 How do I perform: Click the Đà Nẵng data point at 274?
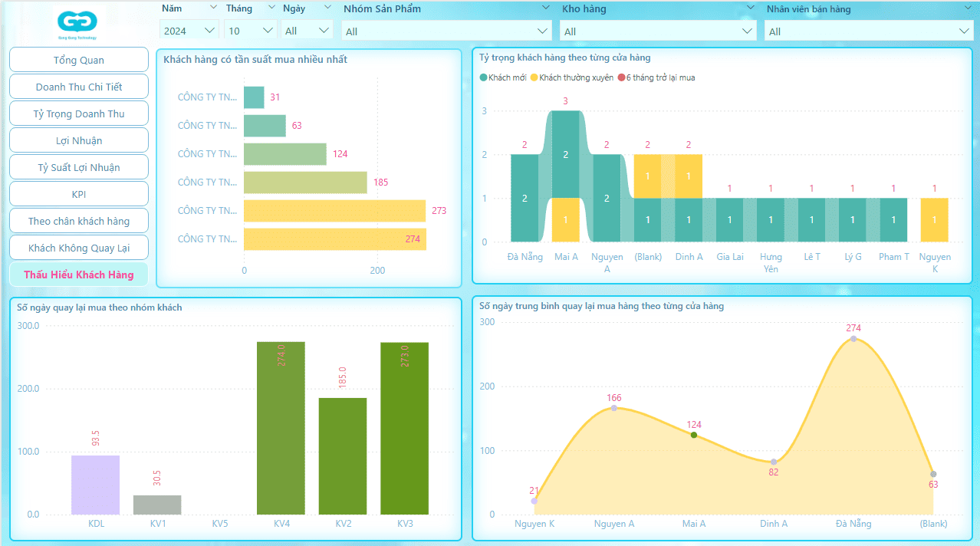point(853,339)
